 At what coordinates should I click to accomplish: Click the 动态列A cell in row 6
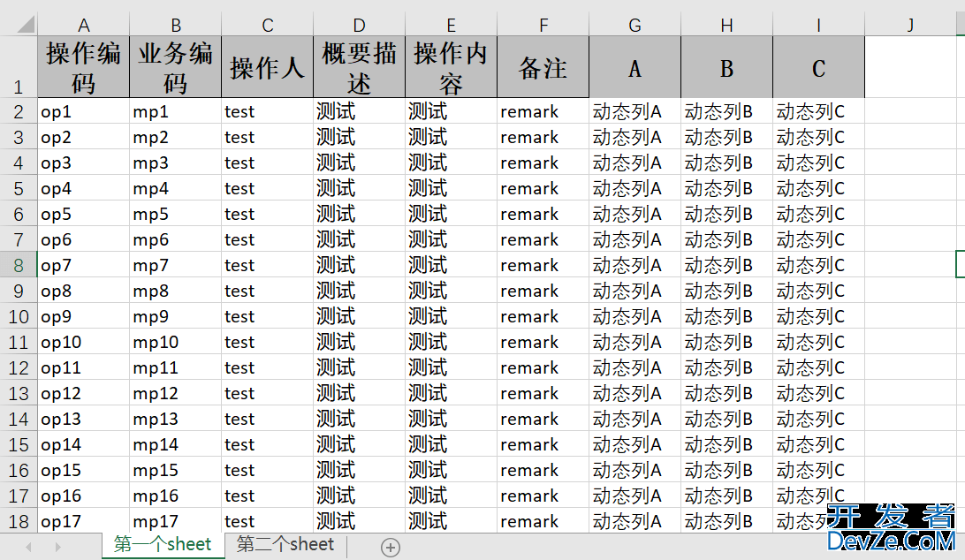click(x=634, y=239)
